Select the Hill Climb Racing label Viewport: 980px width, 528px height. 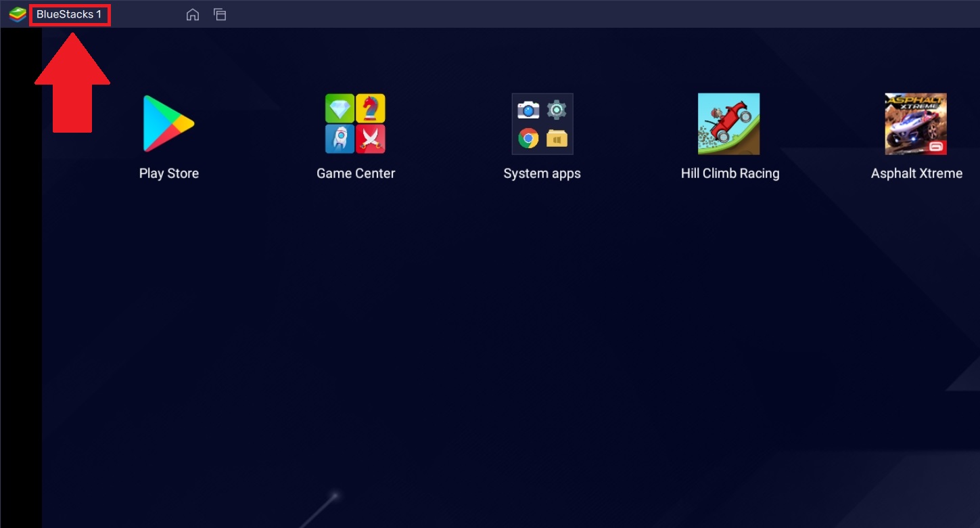730,174
